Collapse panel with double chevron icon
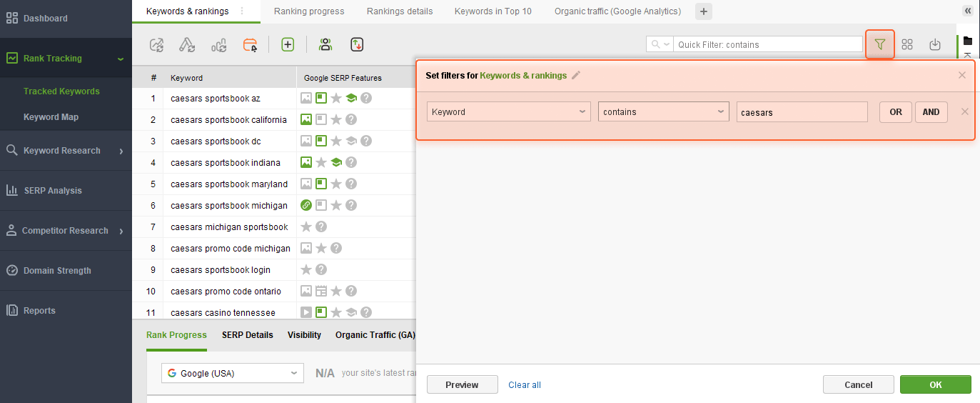 [x=968, y=11]
